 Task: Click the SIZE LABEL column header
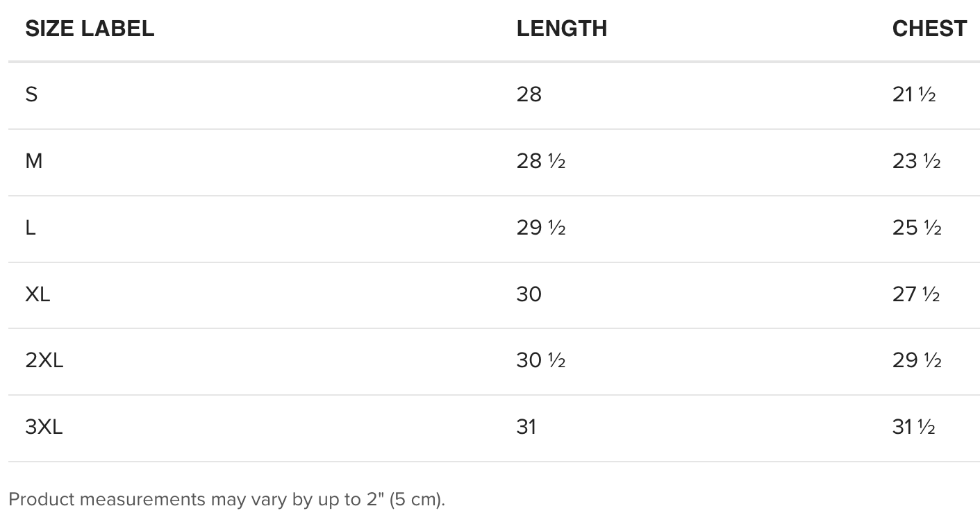(90, 28)
